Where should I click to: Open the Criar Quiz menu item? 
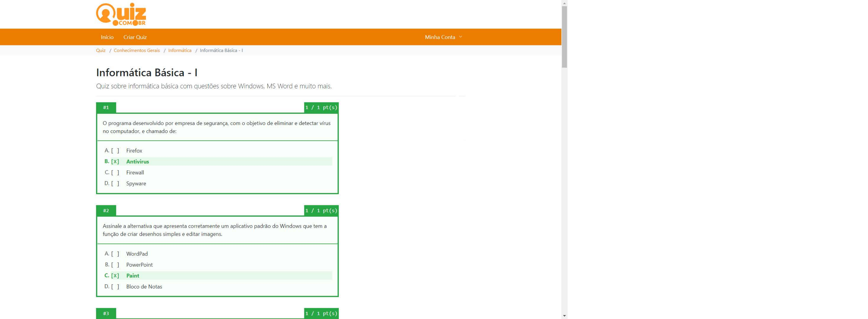click(135, 37)
